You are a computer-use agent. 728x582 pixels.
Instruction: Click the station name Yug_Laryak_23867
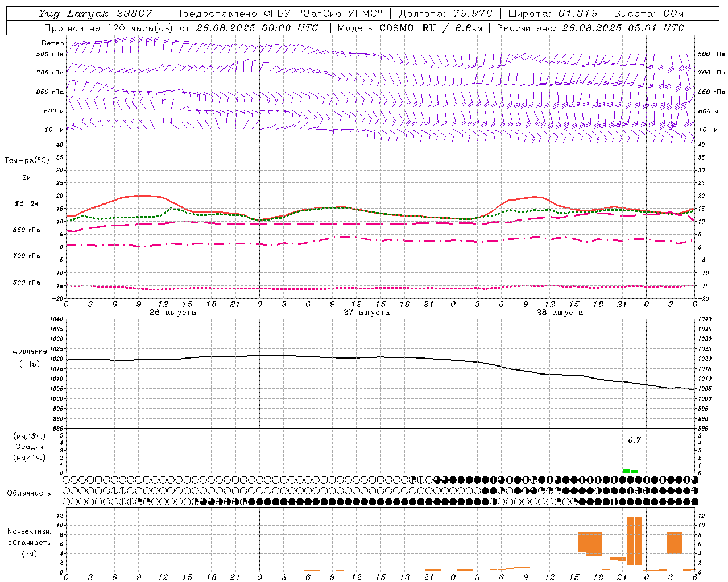point(96,14)
